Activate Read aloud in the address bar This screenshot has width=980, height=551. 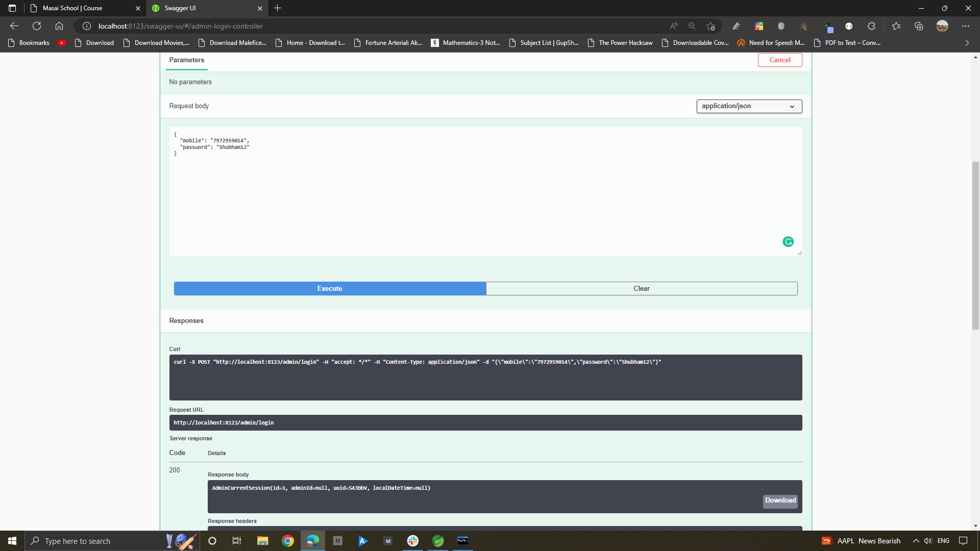pos(673,26)
